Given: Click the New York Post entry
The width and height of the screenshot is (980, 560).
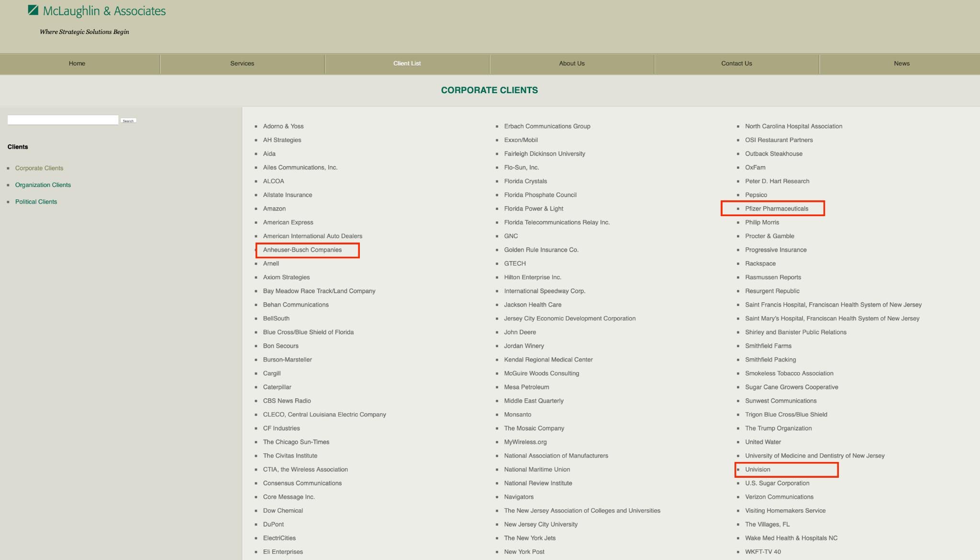Looking at the screenshot, I should point(524,552).
